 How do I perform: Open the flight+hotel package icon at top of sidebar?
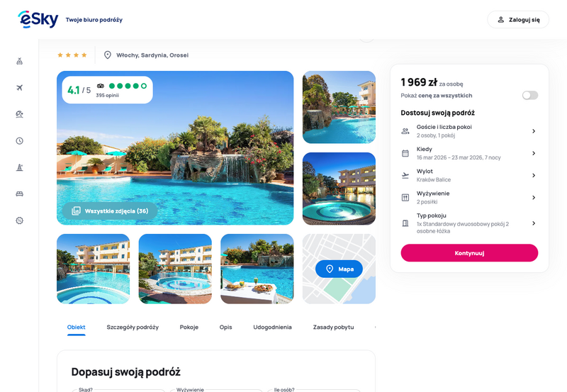pyautogui.click(x=20, y=61)
